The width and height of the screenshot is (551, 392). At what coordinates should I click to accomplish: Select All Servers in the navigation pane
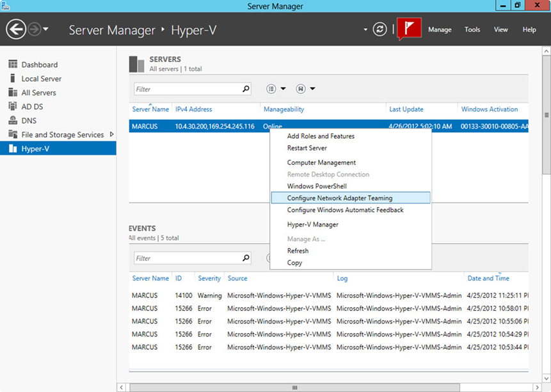(38, 93)
